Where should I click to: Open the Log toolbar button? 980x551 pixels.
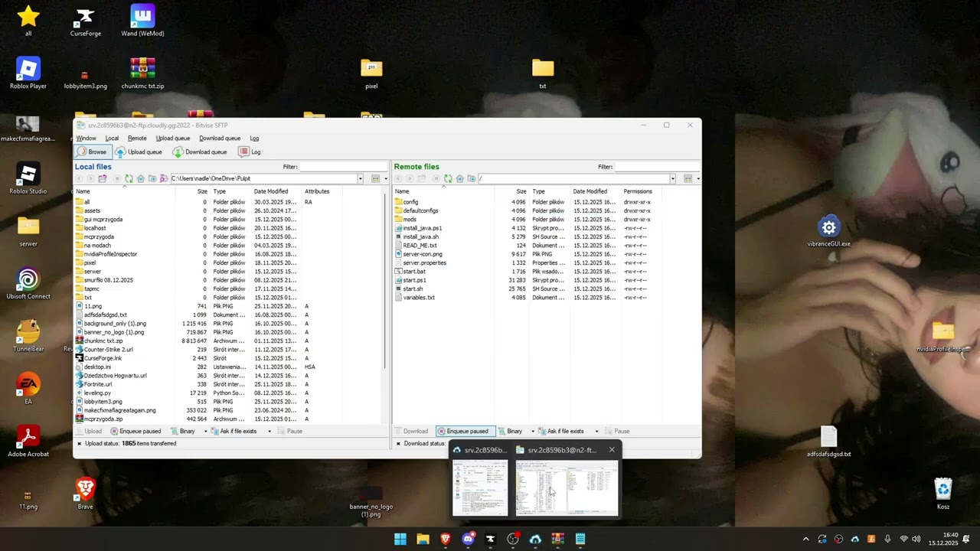click(x=250, y=152)
